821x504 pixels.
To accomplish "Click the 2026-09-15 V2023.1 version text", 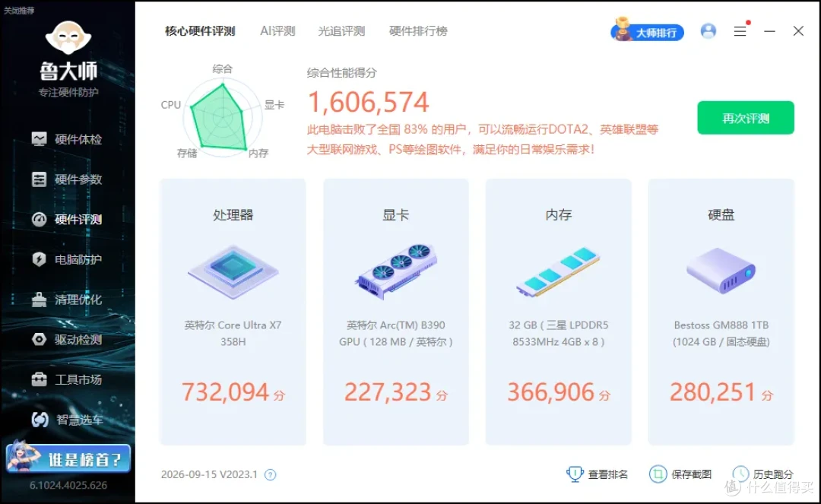I will point(209,474).
